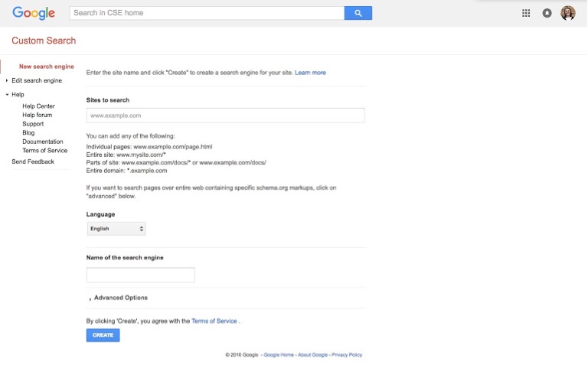Open the user profile avatar
This screenshot has height=365, width=588.
(x=568, y=13)
